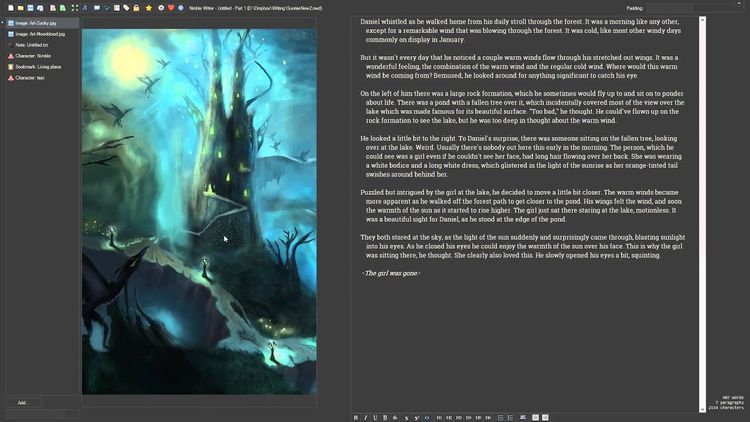This screenshot has height=422, width=750.
Task: Select Image: Art-Zacky.jpg in sidebar
Action: tap(43, 23)
